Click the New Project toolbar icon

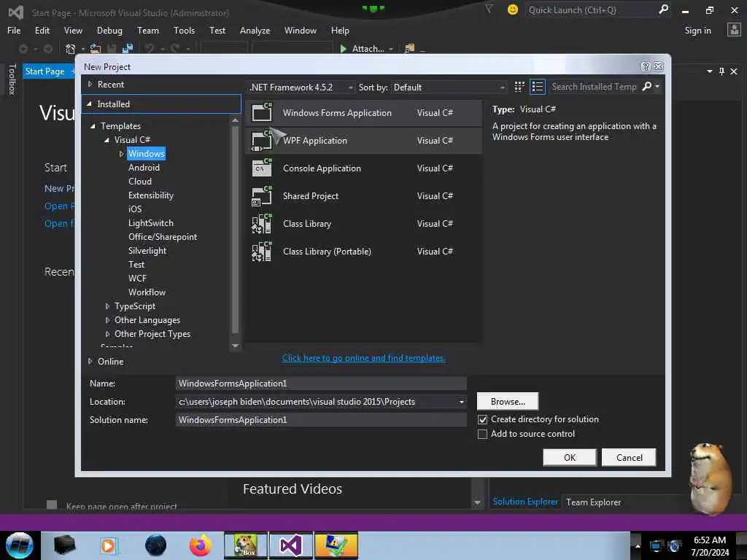click(x=71, y=49)
